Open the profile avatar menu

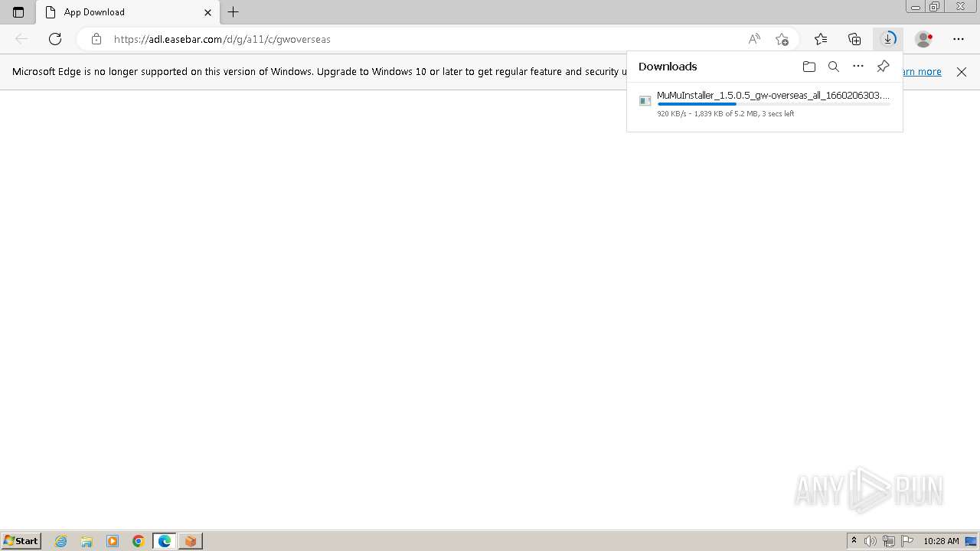[x=924, y=39]
